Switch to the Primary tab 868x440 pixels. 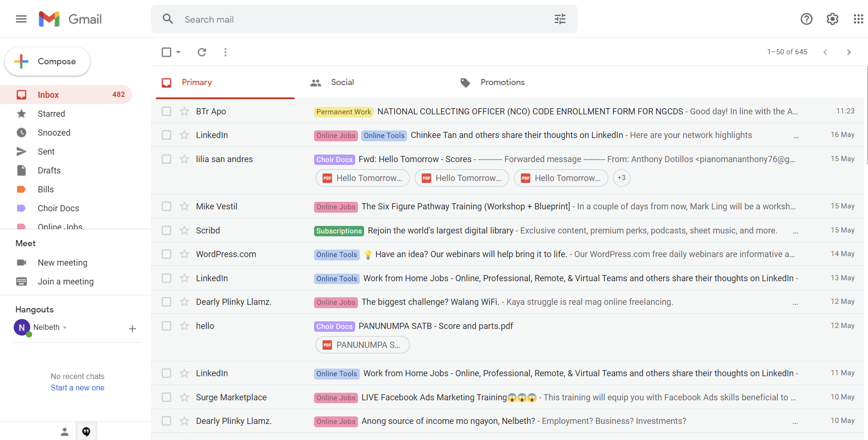pyautogui.click(x=225, y=82)
